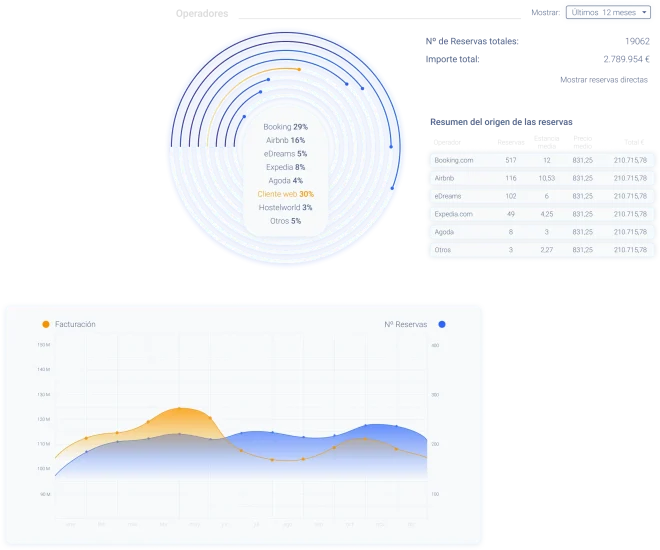Click the orange arc endpoint dot
This screenshot has width=660, height=550.
300,69
